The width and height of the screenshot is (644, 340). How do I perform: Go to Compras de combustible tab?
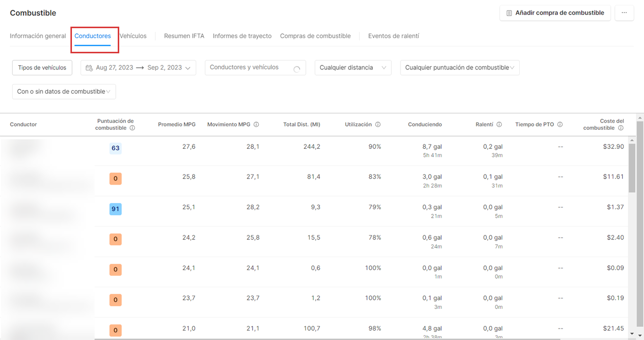pyautogui.click(x=315, y=36)
